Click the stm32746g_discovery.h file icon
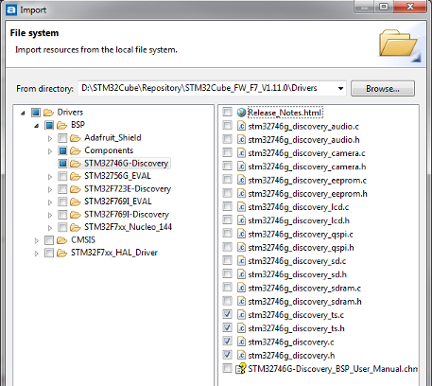This screenshot has height=386, width=432. [241, 355]
